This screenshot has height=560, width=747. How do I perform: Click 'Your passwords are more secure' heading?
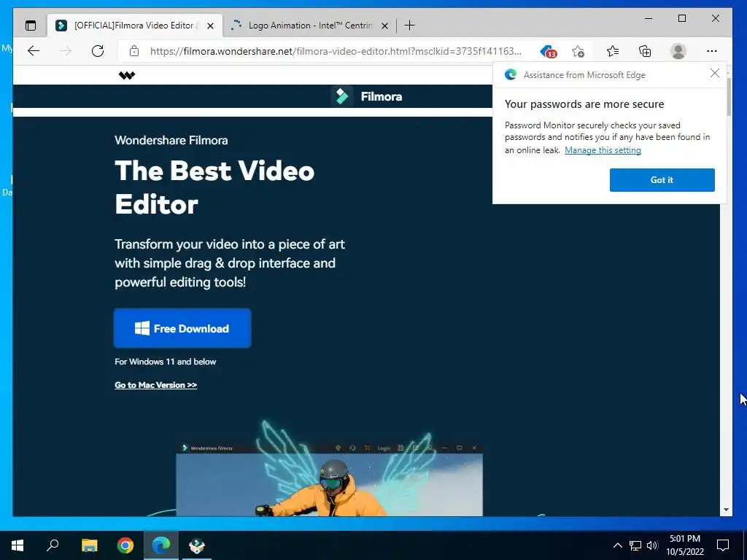click(584, 104)
